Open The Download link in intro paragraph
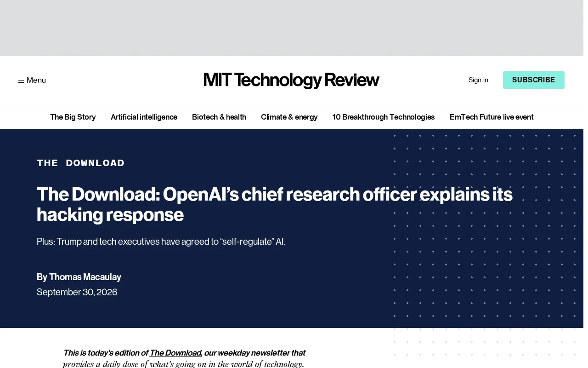 [175, 353]
